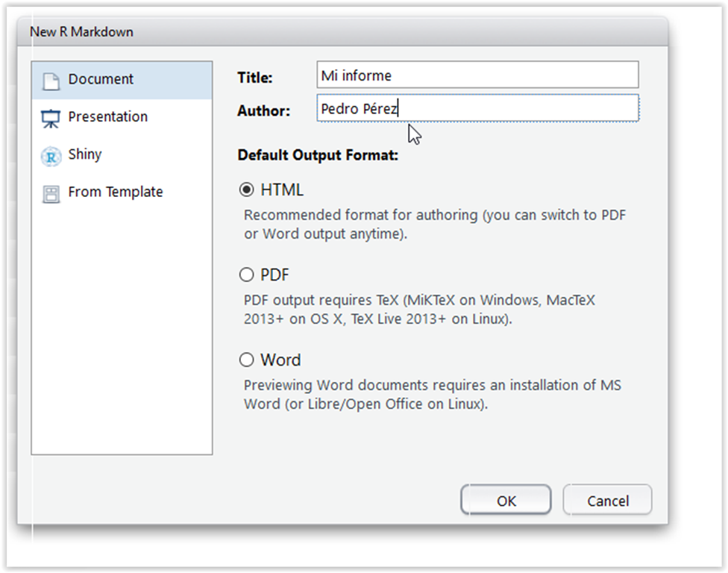Select the Word output radio button
Viewport: 728px width, 573px height.
tap(247, 360)
